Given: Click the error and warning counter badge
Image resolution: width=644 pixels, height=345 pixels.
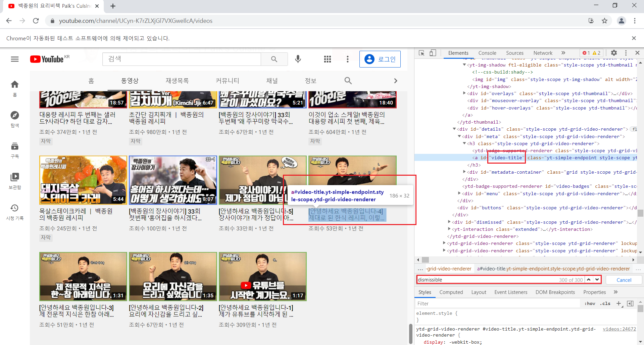Looking at the screenshot, I should click(x=591, y=53).
